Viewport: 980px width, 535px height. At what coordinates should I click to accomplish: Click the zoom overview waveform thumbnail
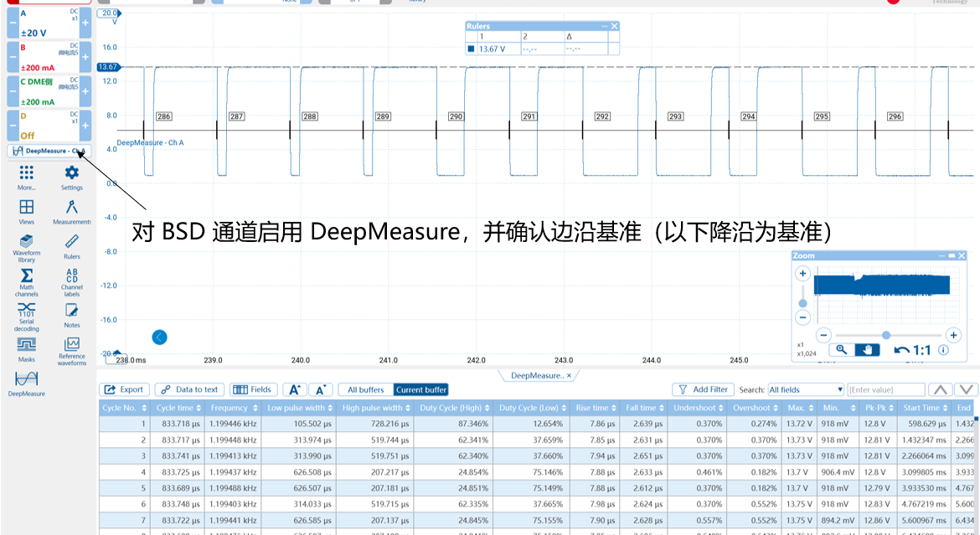(881, 285)
